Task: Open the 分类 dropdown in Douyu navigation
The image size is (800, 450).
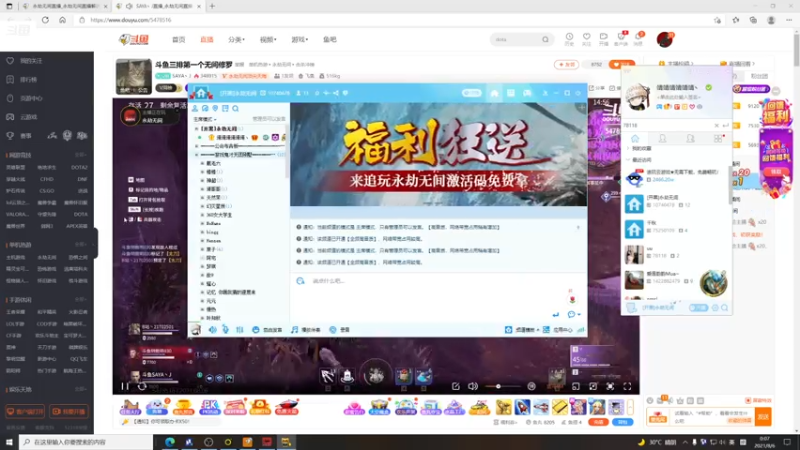Action: coord(236,39)
